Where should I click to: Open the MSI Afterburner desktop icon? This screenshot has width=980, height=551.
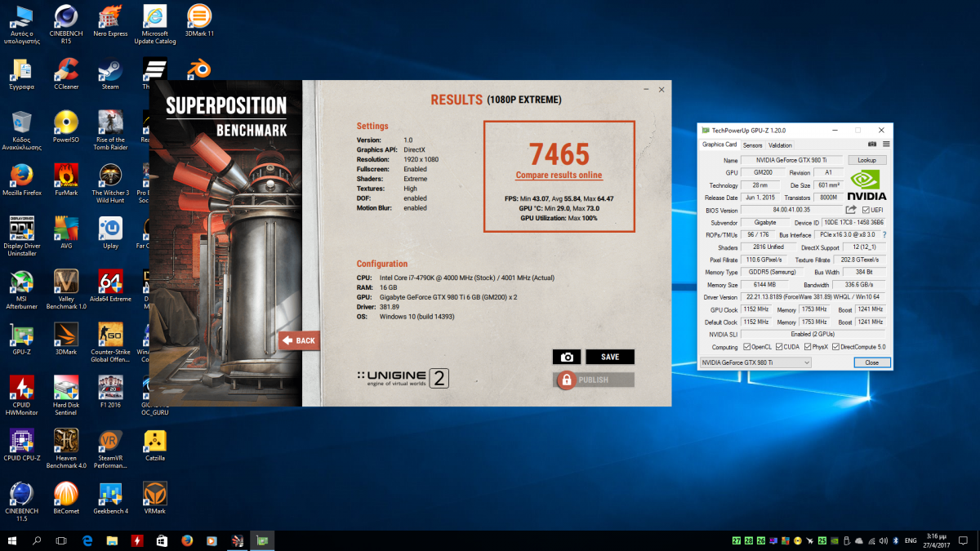pyautogui.click(x=22, y=290)
